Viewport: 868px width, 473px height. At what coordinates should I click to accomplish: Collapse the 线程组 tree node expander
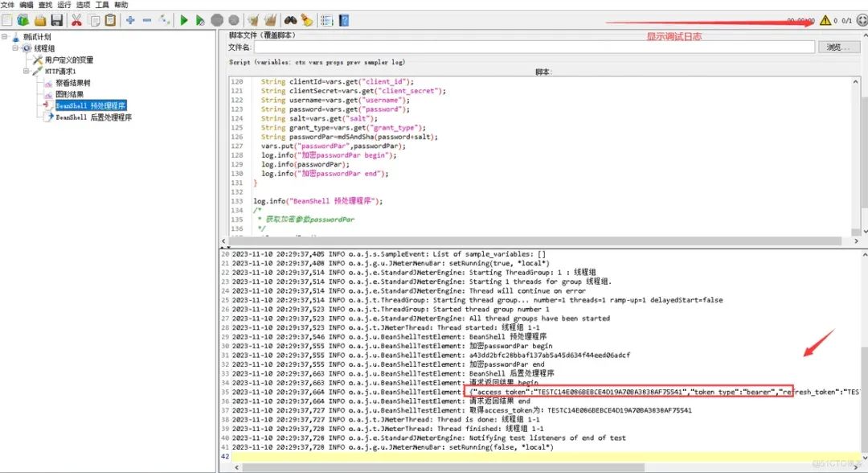pos(15,48)
